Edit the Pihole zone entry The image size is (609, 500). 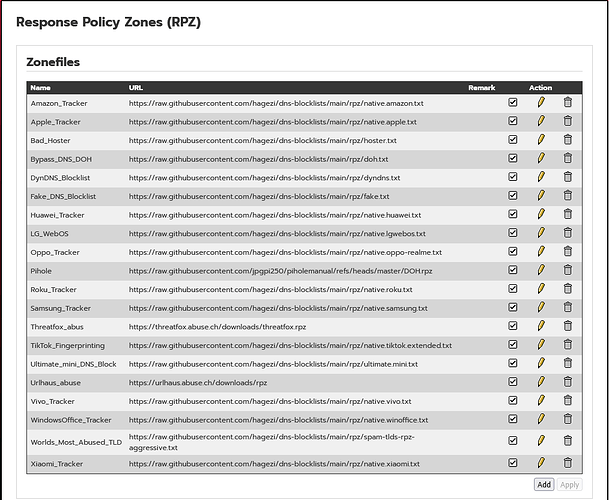pyautogui.click(x=541, y=270)
